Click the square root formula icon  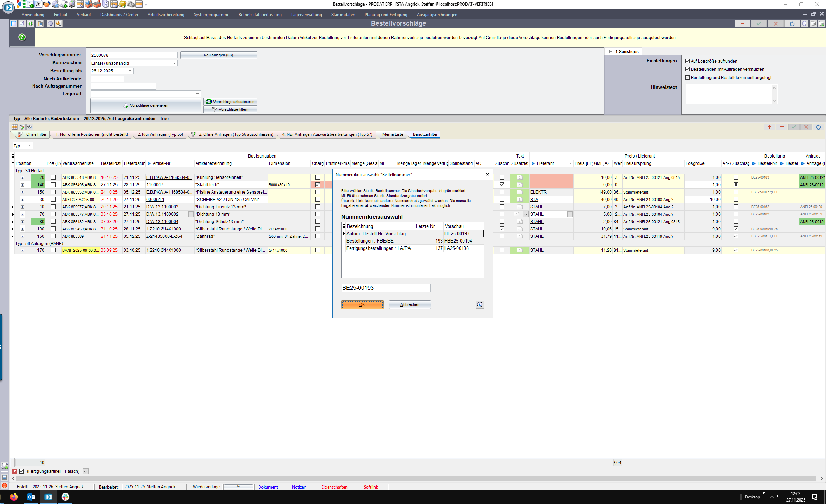(38, 4)
